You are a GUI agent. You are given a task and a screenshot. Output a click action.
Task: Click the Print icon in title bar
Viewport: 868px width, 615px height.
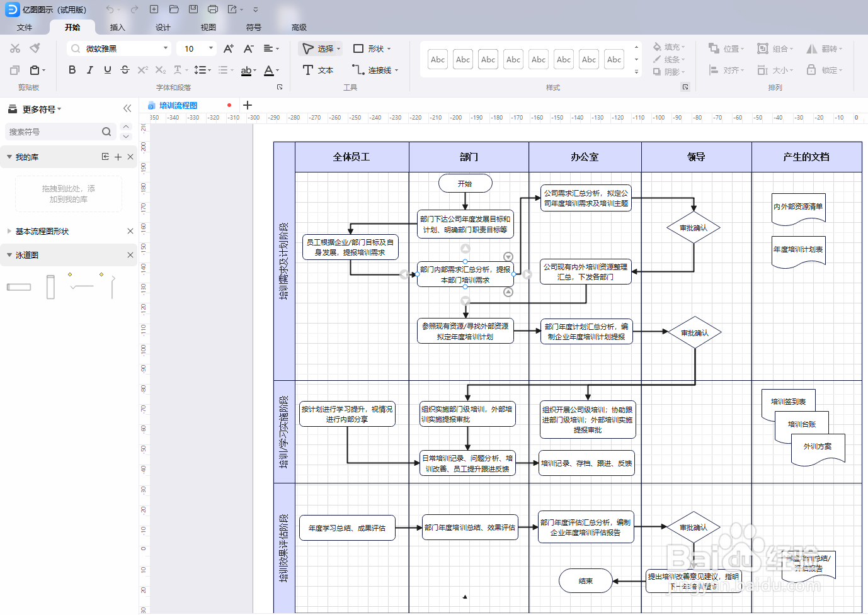coord(213,9)
